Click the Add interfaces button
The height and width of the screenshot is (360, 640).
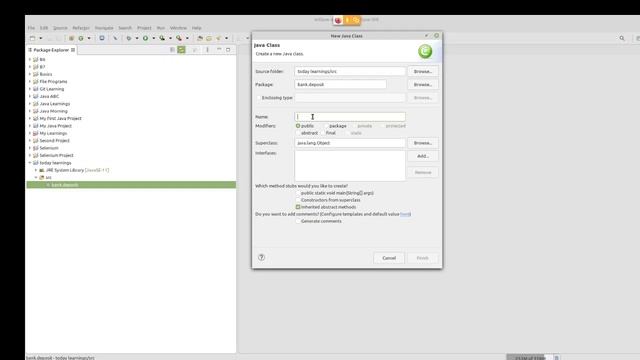coord(423,156)
